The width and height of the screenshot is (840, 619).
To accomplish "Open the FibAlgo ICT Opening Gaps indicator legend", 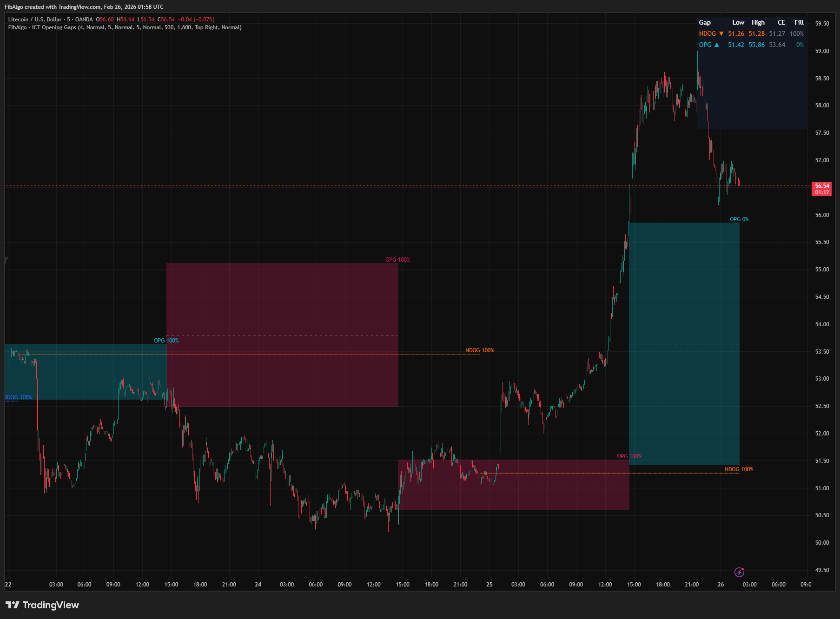I will tap(125, 27).
